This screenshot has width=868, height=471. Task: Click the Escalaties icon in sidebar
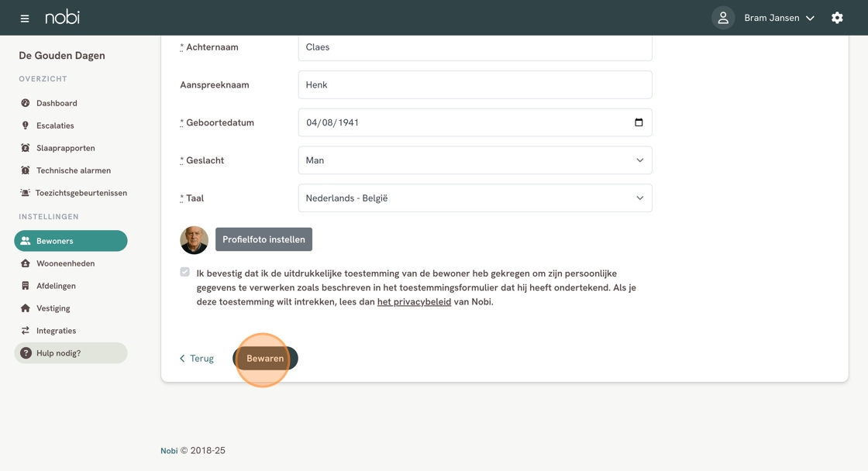click(26, 125)
